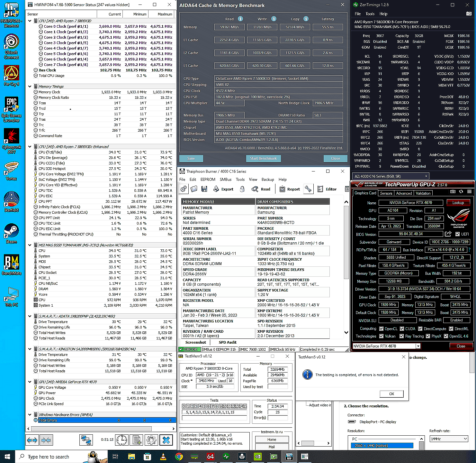476x463 pixels.
Task: Collapse S.M.A.R.T. ADATA SX8200PNP group
Action: pyautogui.click(x=30, y=316)
